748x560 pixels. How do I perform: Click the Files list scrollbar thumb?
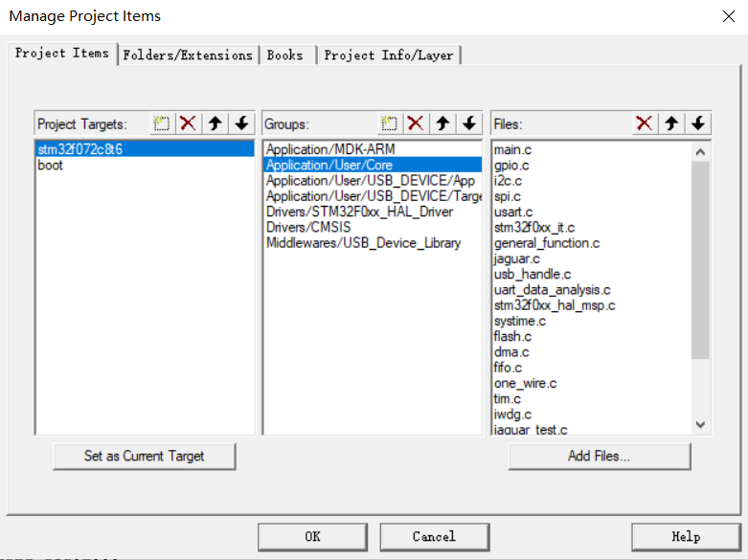700,260
